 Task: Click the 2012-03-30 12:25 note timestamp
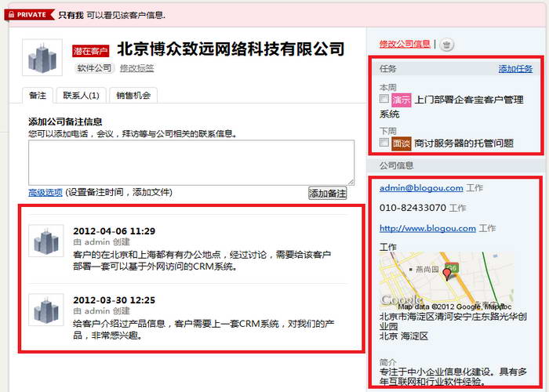pyautogui.click(x=115, y=300)
